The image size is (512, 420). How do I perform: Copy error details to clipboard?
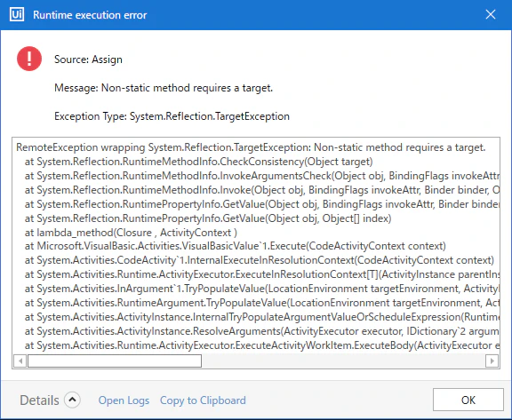(x=203, y=400)
